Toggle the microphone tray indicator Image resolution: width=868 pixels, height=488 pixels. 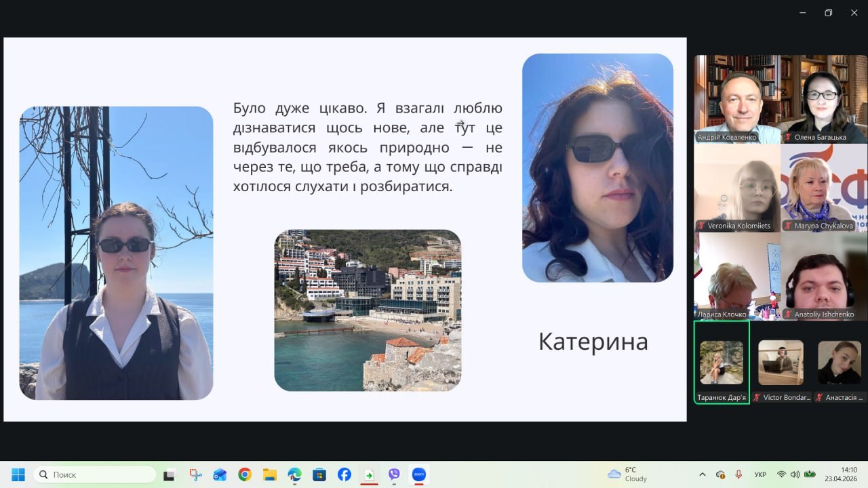[x=738, y=474]
